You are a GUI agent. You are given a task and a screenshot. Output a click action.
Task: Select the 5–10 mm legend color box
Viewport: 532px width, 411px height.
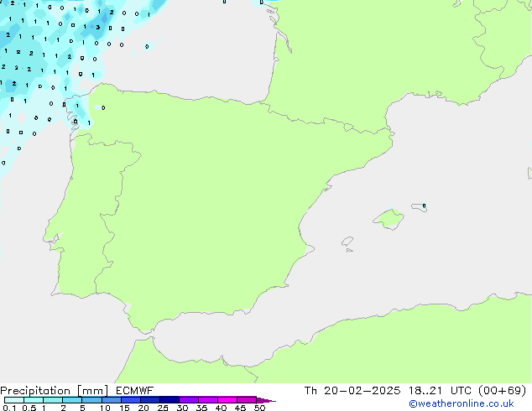(91, 400)
